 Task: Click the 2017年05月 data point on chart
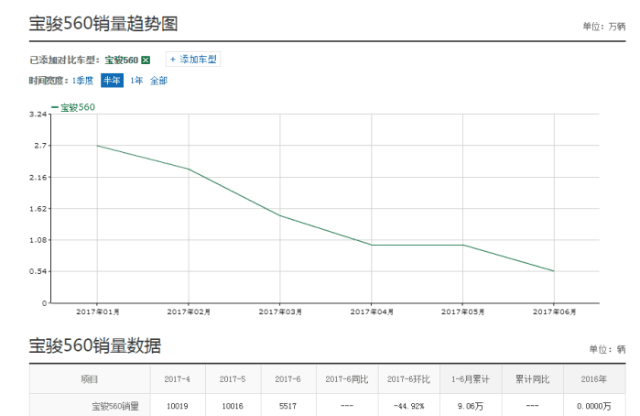[x=462, y=245]
